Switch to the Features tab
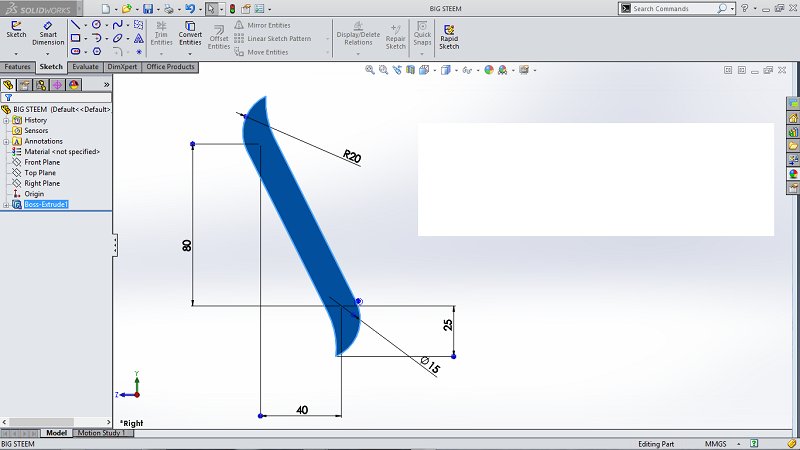800x450 pixels. (x=17, y=67)
